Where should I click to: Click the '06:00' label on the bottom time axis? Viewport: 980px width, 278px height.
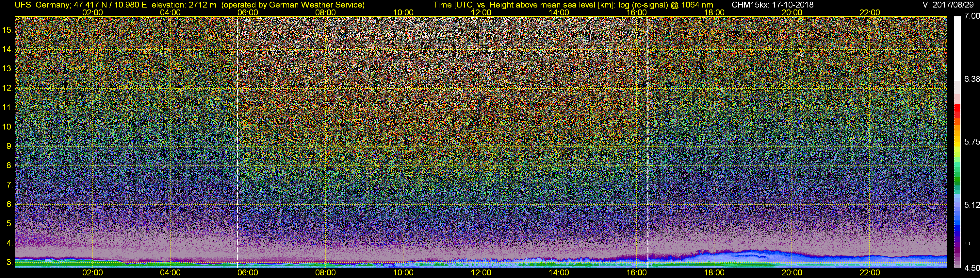click(x=248, y=273)
